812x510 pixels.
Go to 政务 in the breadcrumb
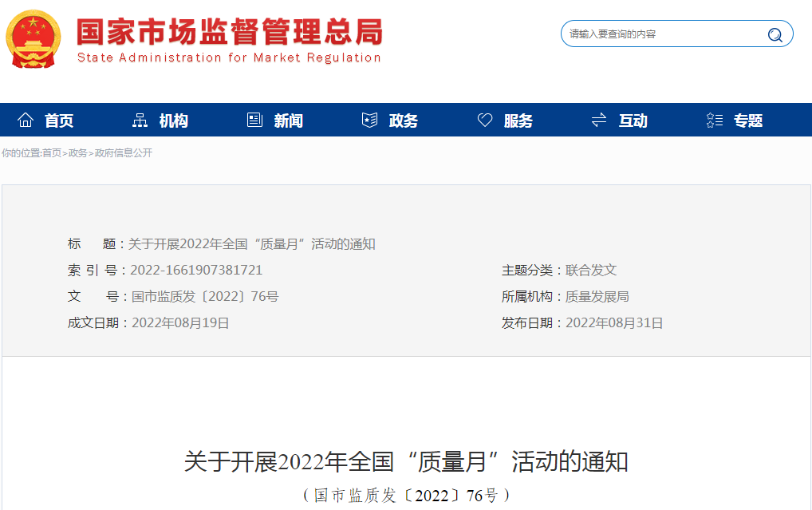tap(77, 153)
